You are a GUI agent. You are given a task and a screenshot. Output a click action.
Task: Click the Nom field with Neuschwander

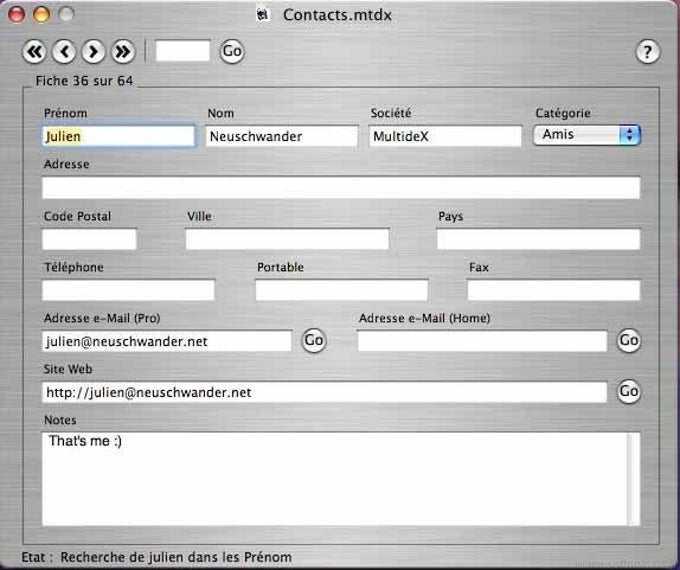[282, 136]
